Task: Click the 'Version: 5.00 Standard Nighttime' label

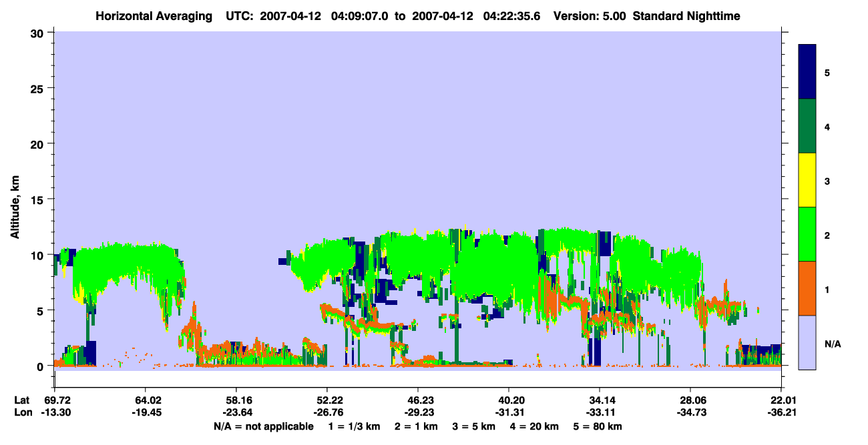Action: click(x=647, y=15)
